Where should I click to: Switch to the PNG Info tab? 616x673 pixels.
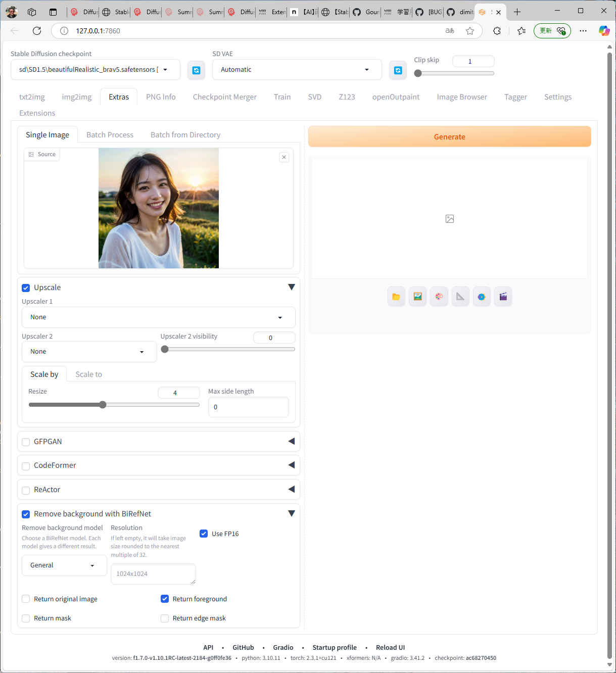[x=161, y=97]
